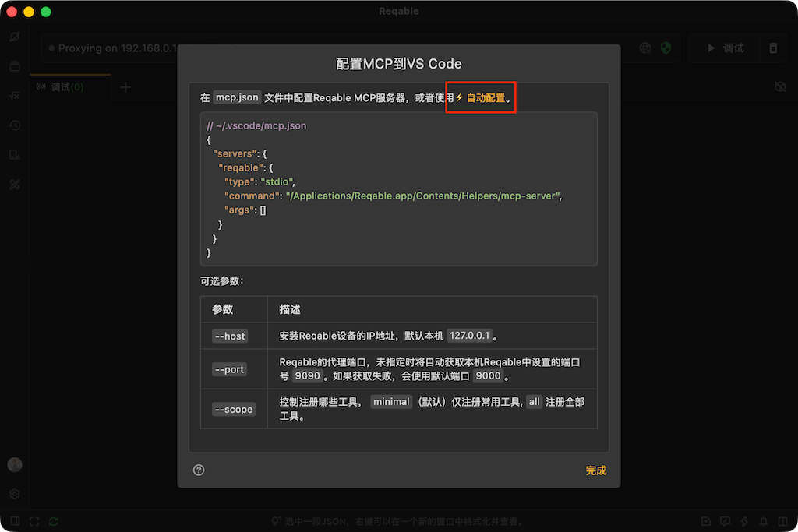798x532 pixels.
Task: Select the 调试(0) tab
Action: pyautogui.click(x=60, y=87)
